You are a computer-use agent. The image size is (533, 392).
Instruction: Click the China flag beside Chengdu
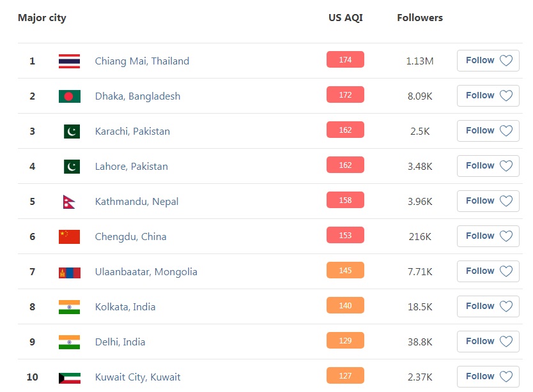click(x=70, y=237)
